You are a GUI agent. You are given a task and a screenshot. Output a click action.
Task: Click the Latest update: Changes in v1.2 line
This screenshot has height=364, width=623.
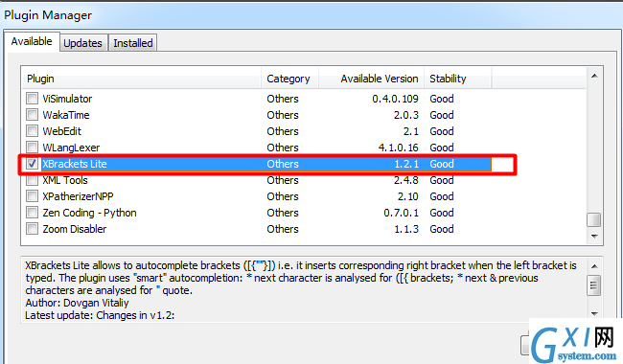[x=100, y=315]
